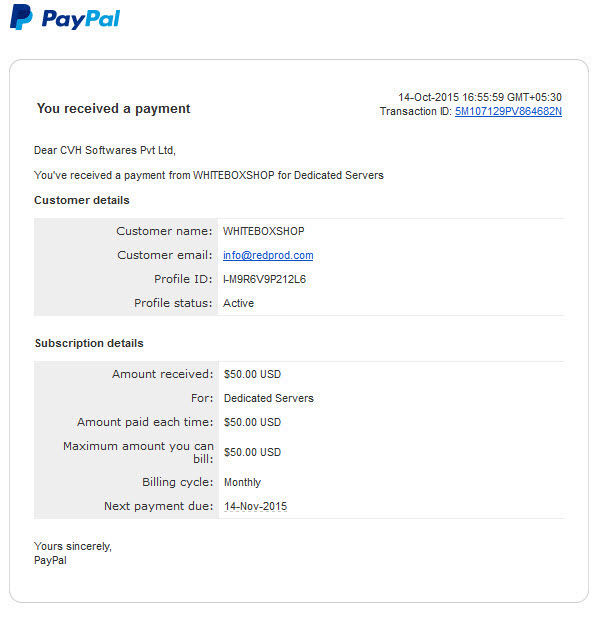This screenshot has width=599, height=620.
Task: Click the Dedicated Servers value beside For
Action: click(x=269, y=398)
